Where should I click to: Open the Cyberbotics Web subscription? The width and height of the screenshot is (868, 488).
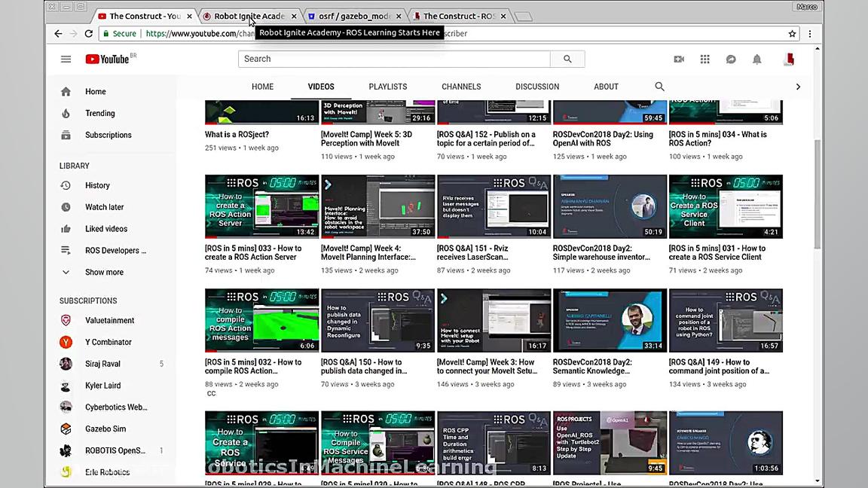pyautogui.click(x=116, y=407)
